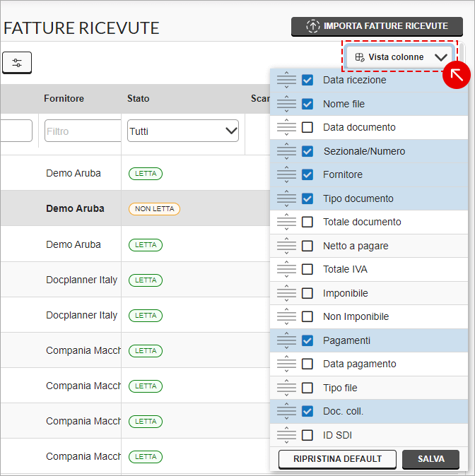Select the Non Letta Demo Aruba row
Screen dimensions: 475x476
coord(75,208)
